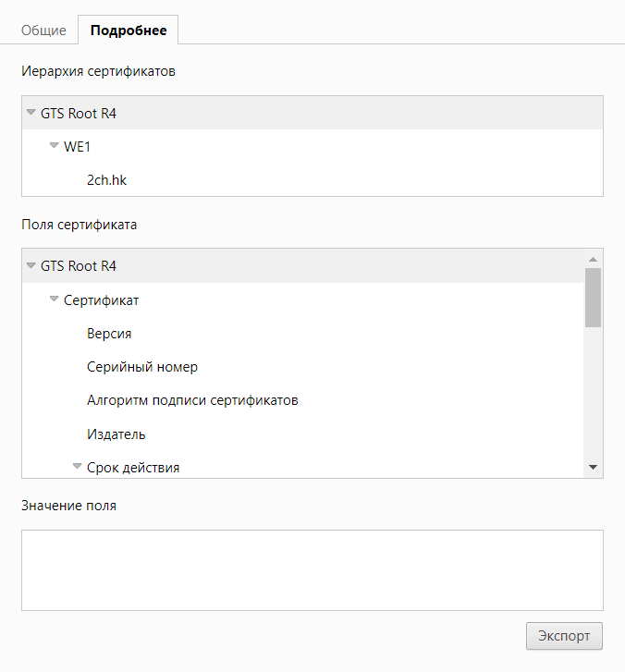
Task: Collapse GTS Root R4 in certificate fields
Action: pyautogui.click(x=31, y=265)
